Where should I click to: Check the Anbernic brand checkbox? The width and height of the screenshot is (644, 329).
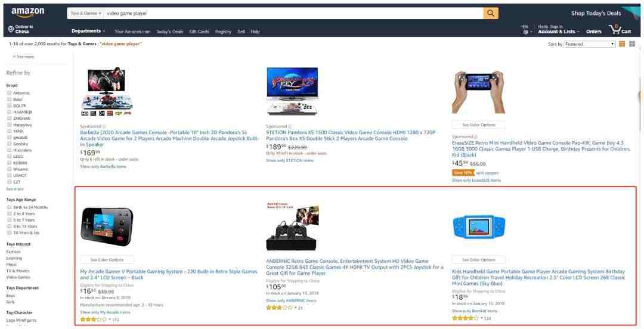tap(9, 93)
